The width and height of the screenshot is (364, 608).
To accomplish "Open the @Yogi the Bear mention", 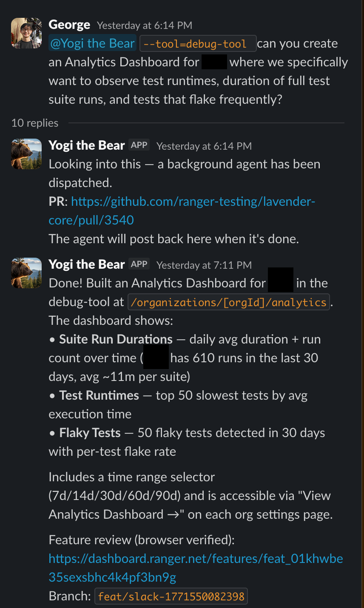I will pos(92,43).
